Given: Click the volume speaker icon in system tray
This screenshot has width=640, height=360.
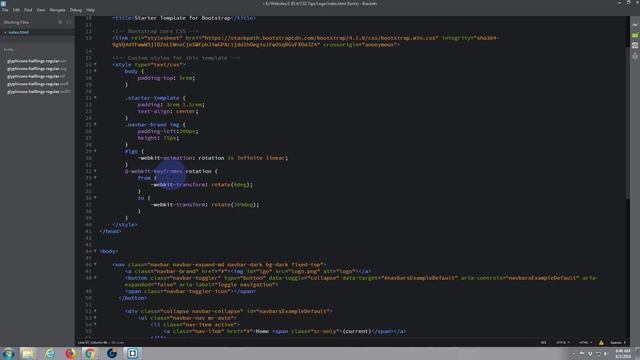Looking at the screenshot, I should pos(606,353).
